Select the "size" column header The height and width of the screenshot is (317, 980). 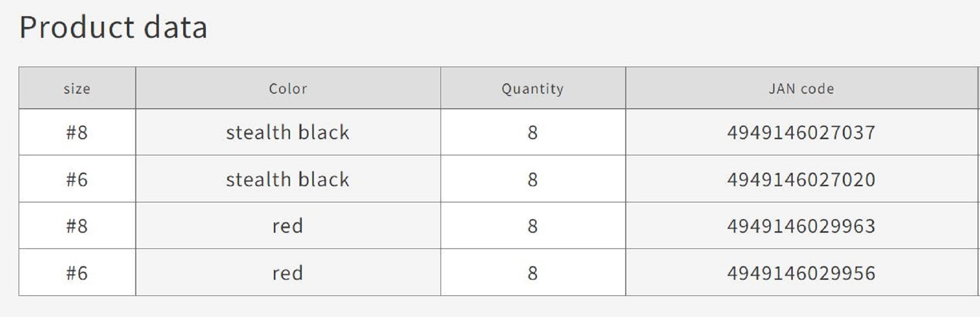tap(77, 89)
